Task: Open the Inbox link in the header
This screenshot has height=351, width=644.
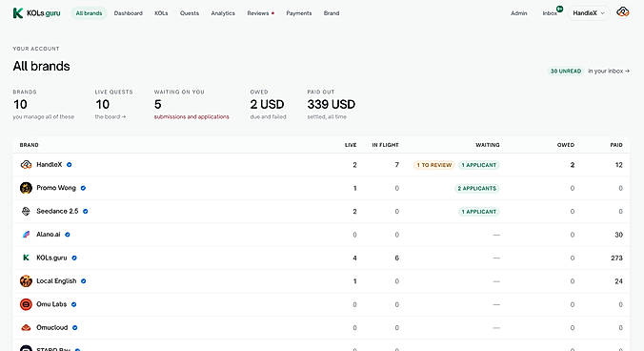Action: point(550,13)
